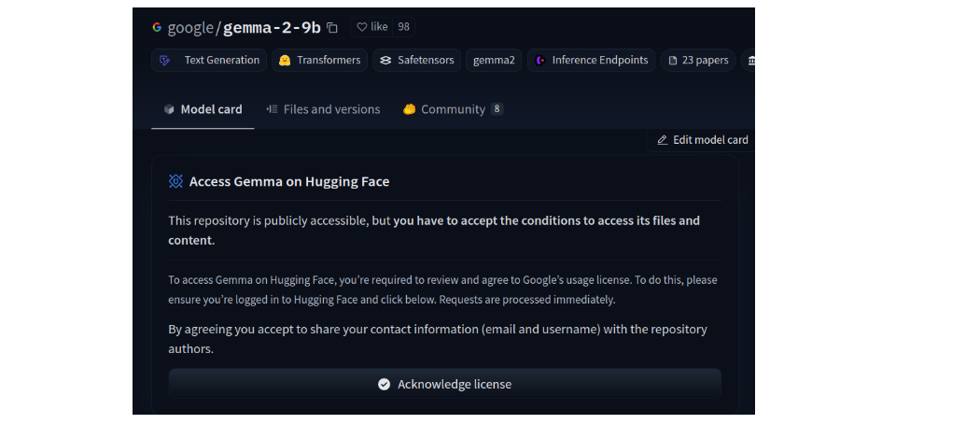The image size is (980, 424).
Task: Click the Inference Endpoints purple icon
Action: (x=540, y=60)
